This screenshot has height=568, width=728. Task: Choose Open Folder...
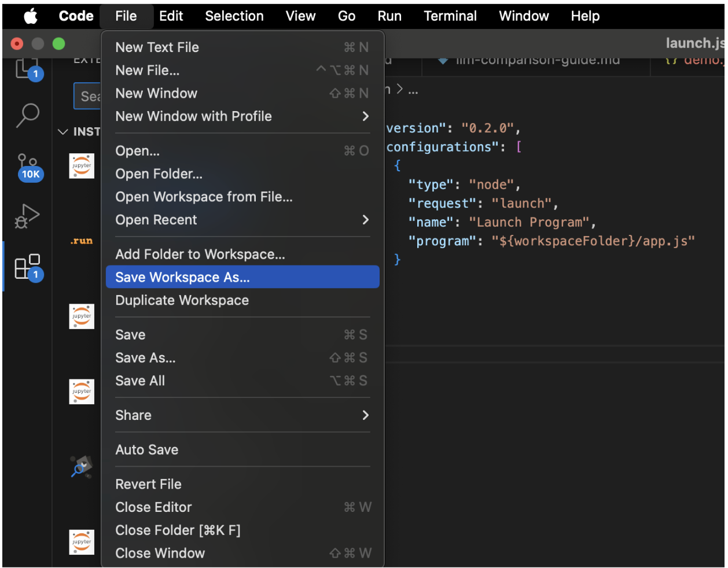[x=242, y=174]
